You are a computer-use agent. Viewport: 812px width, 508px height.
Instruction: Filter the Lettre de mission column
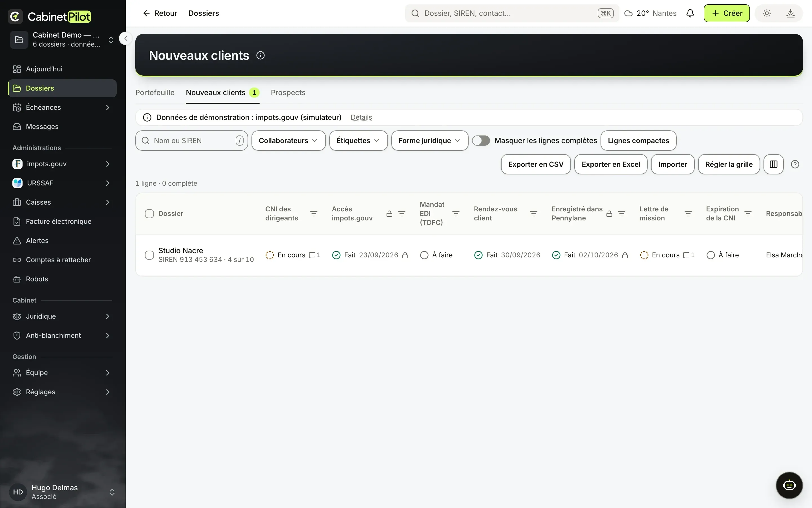pyautogui.click(x=688, y=214)
